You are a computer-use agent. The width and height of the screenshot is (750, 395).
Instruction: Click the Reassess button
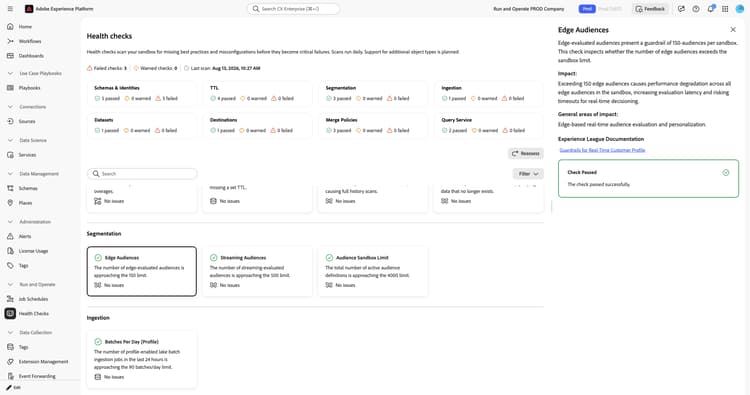point(526,154)
